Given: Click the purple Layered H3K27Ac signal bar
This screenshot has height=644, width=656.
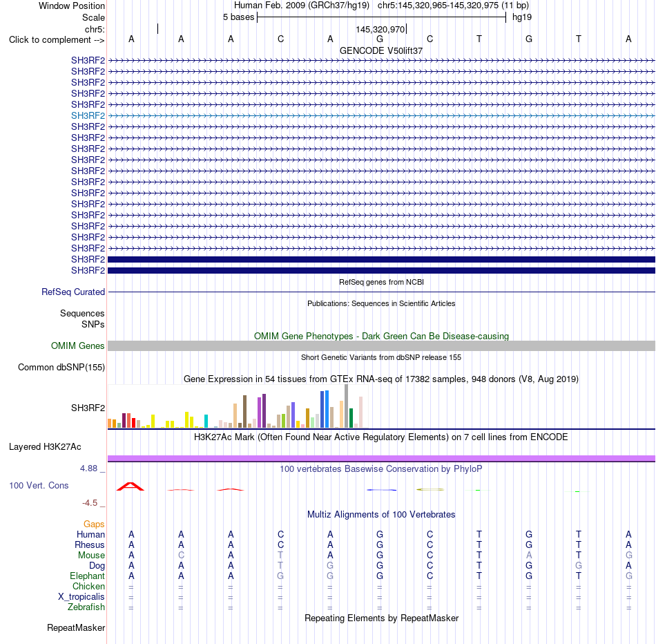Looking at the screenshot, I should pyautogui.click(x=381, y=459).
